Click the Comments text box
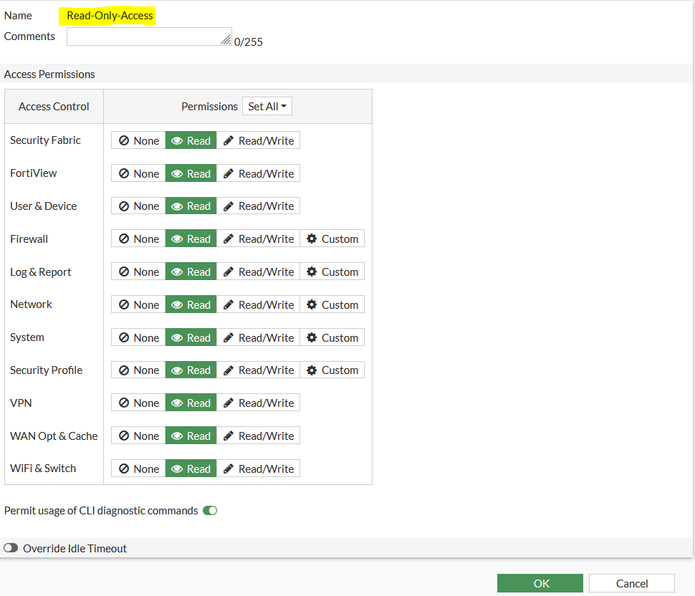 (149, 36)
